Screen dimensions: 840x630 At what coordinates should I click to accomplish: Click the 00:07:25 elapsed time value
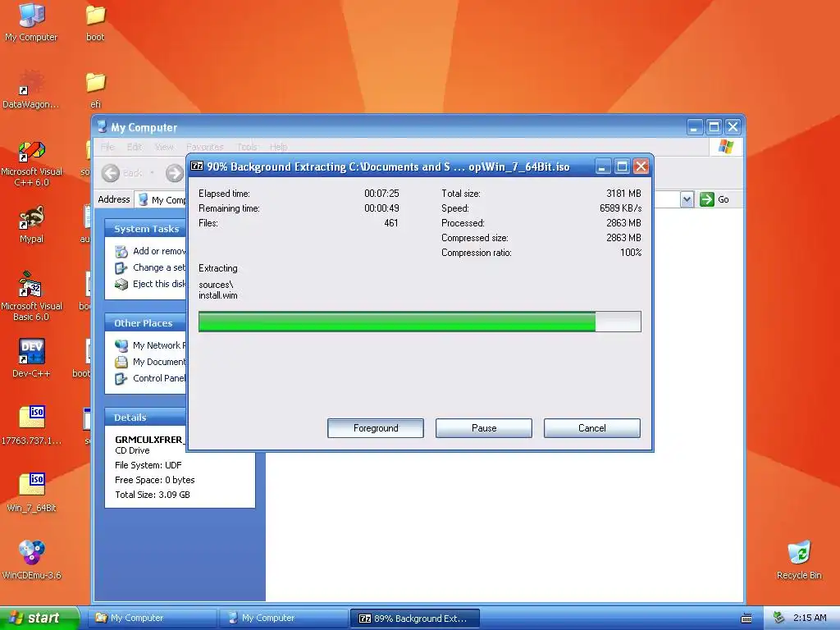click(381, 194)
